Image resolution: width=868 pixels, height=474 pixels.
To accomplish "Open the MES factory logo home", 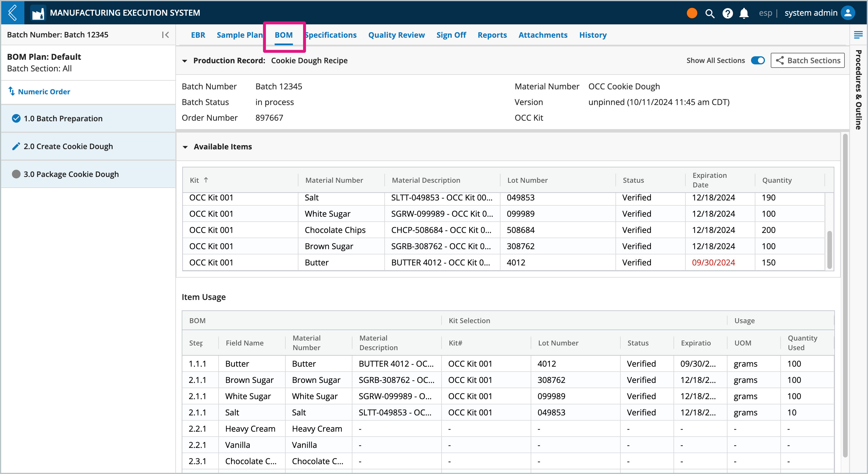I will (38, 13).
